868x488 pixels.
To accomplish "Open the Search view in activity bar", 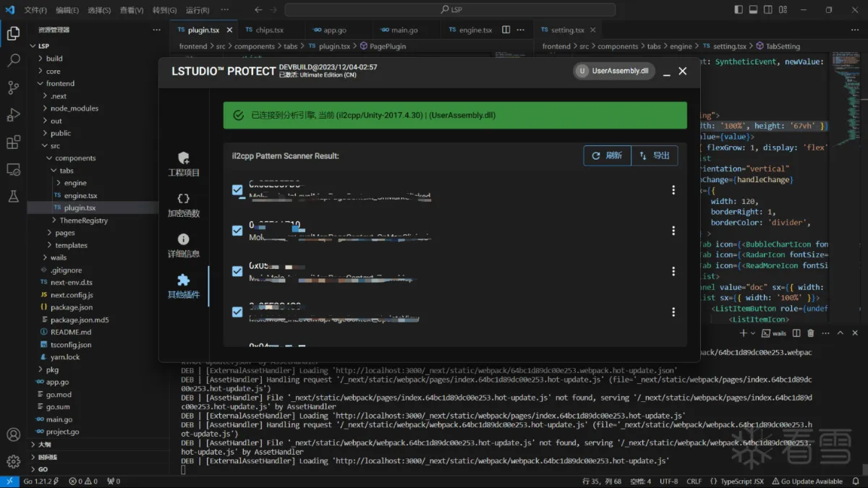I will click(x=13, y=61).
